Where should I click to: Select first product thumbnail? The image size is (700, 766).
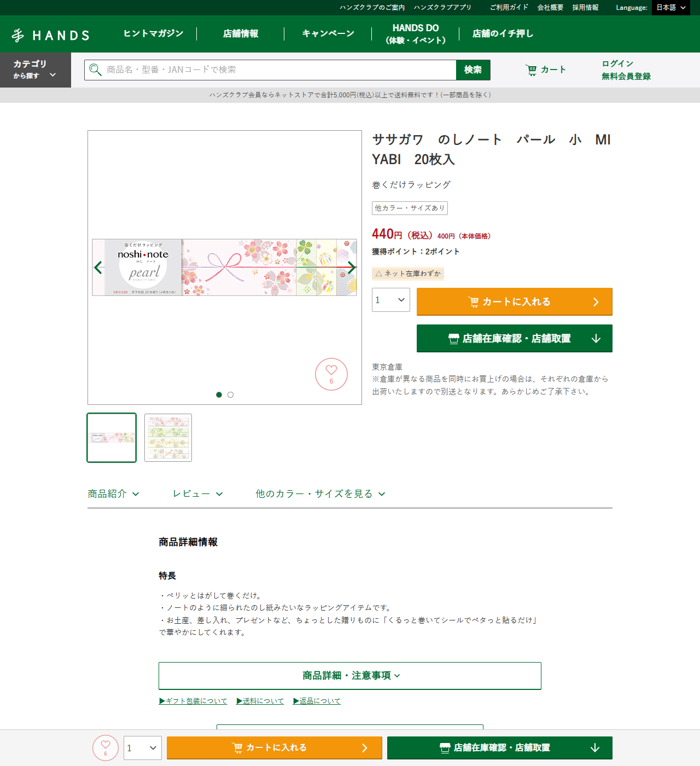tap(112, 438)
